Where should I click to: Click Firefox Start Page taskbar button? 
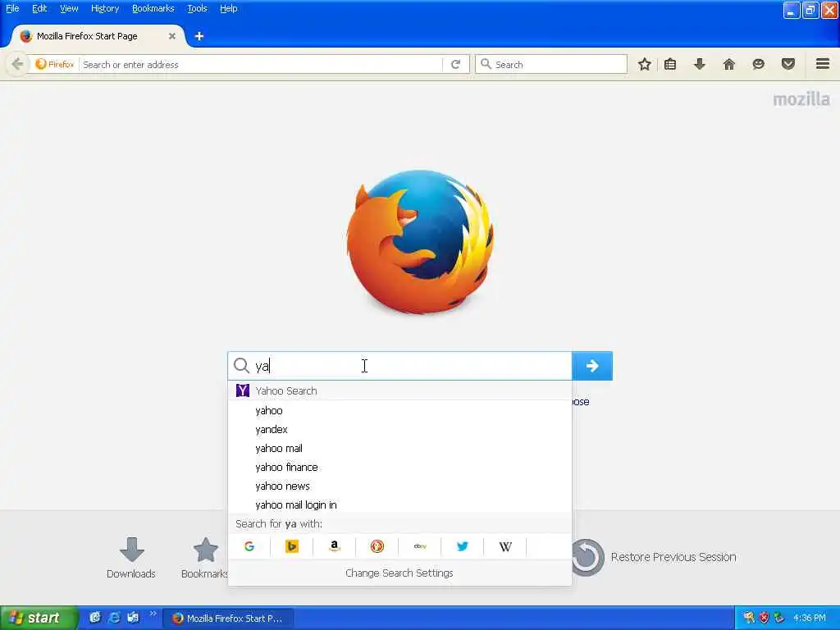228,619
